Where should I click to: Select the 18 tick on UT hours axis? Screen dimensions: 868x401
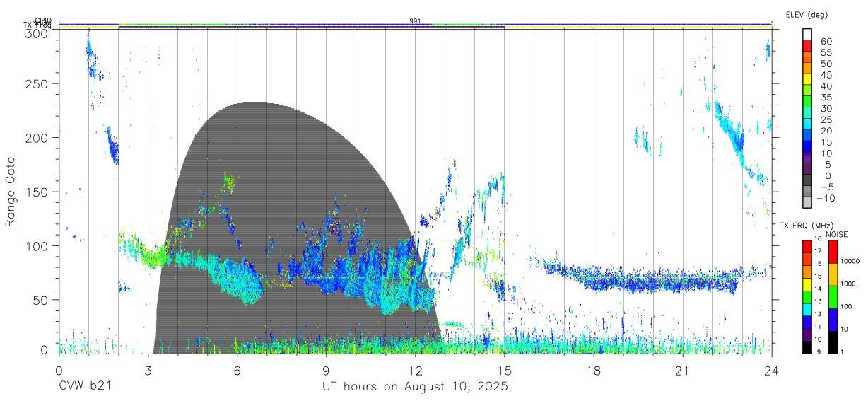(x=594, y=370)
